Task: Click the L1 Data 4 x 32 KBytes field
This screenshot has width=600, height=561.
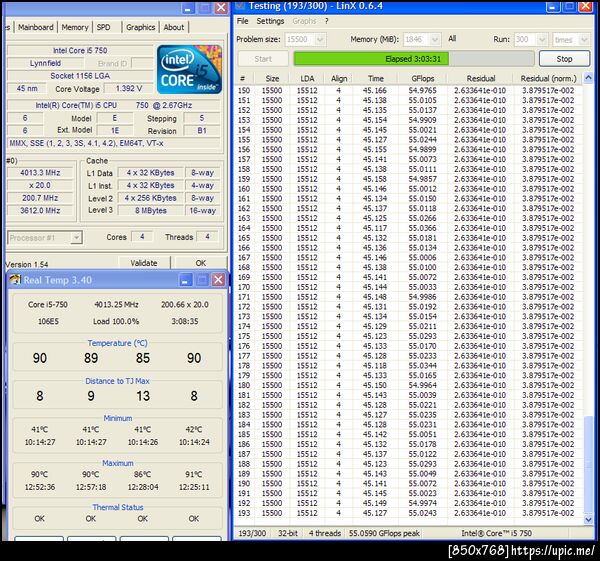Action: 151,173
